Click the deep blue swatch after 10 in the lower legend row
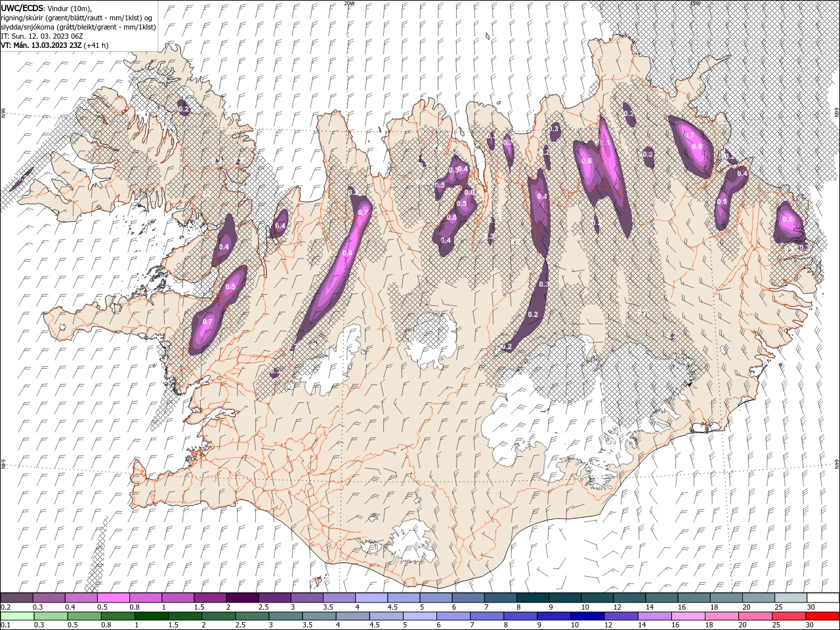This screenshot has height=630, width=840. pyautogui.click(x=587, y=616)
